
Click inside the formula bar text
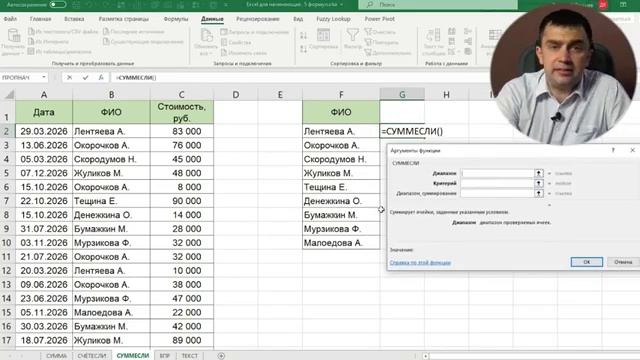(136, 78)
